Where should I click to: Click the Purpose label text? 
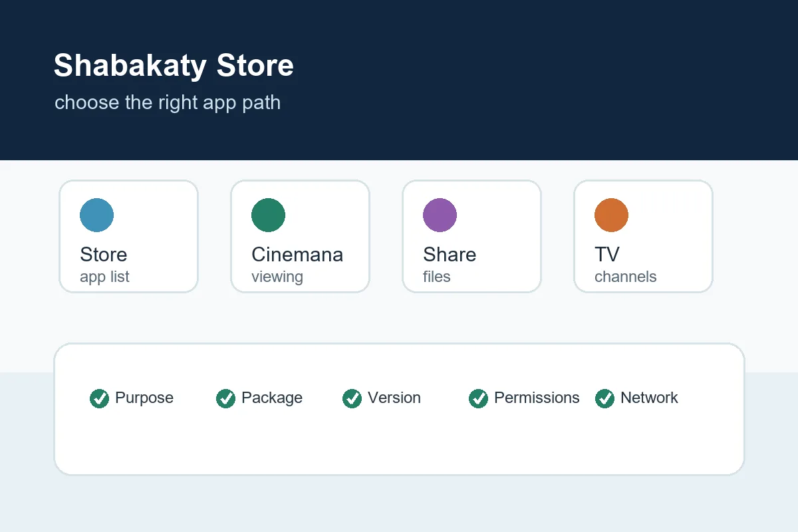144,398
